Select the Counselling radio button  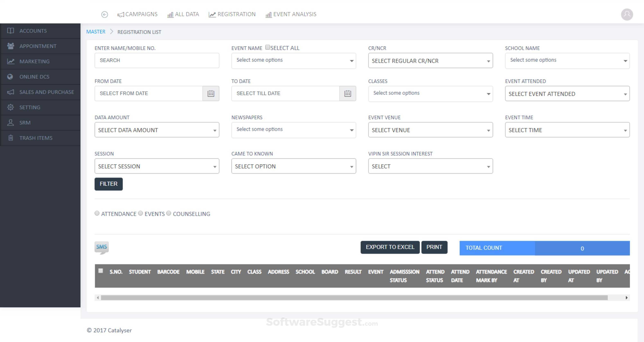point(169,213)
